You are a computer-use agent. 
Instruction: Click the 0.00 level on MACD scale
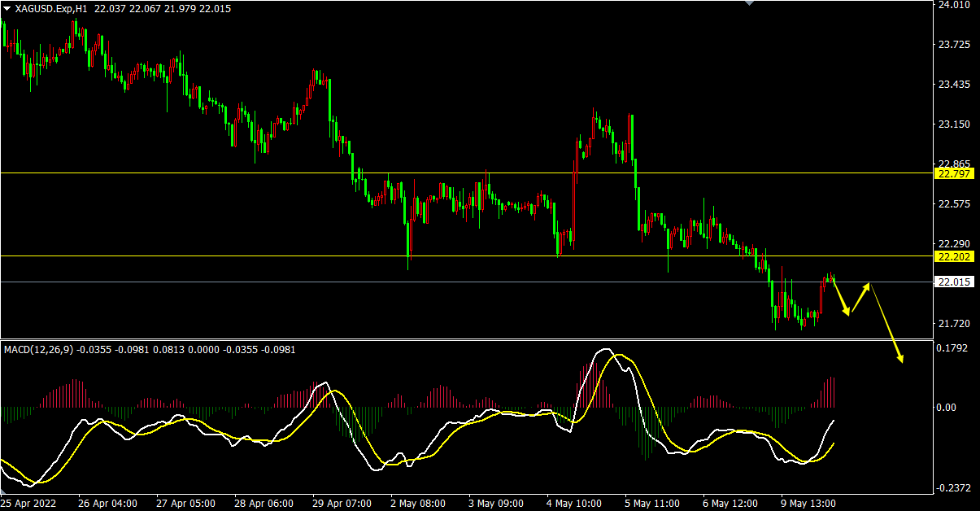[946, 407]
